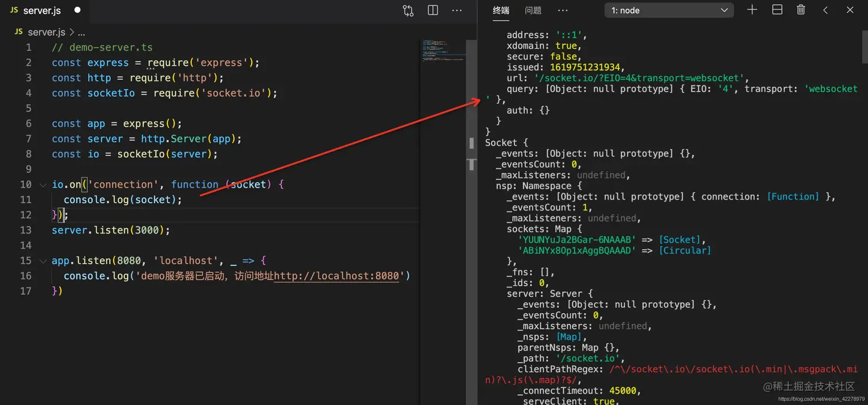The image size is (868, 405).
Task: Switch to the 问题 panel tab
Action: tap(533, 10)
